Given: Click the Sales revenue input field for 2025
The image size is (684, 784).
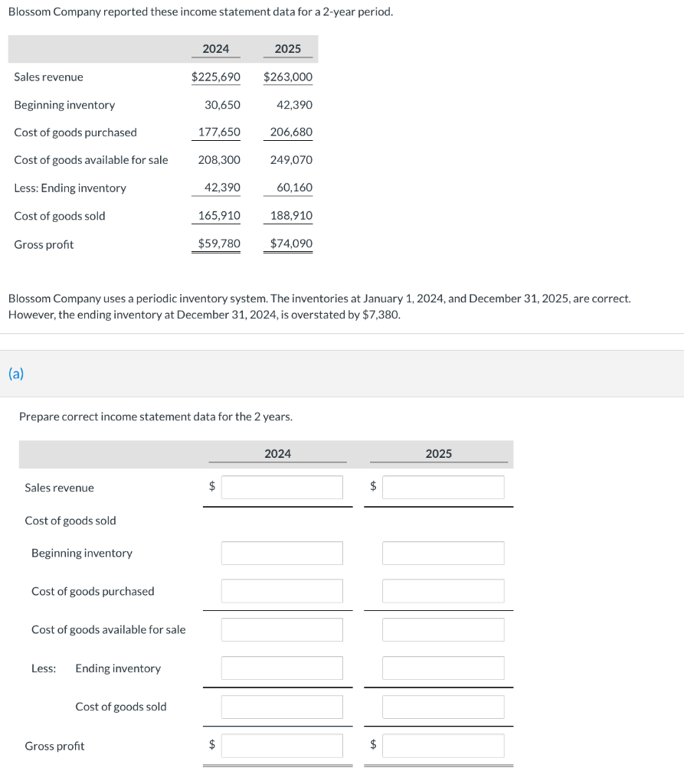Looking at the screenshot, I should [443, 487].
